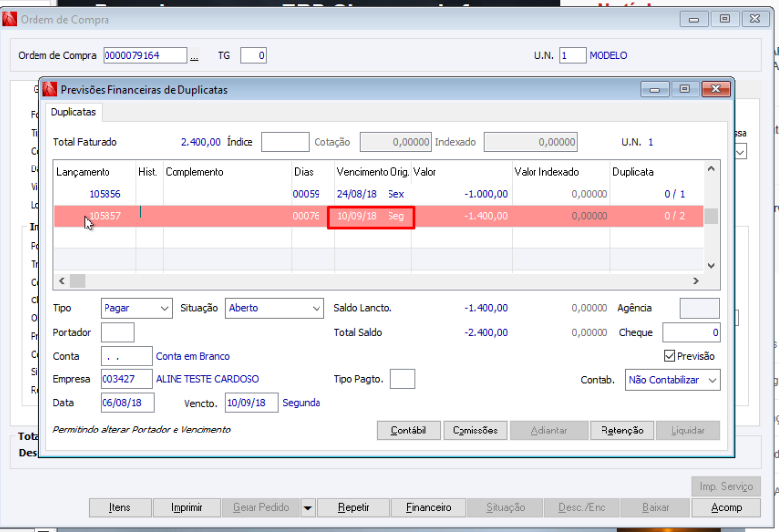Click the 0 / 1 duplicata cell

click(x=674, y=194)
